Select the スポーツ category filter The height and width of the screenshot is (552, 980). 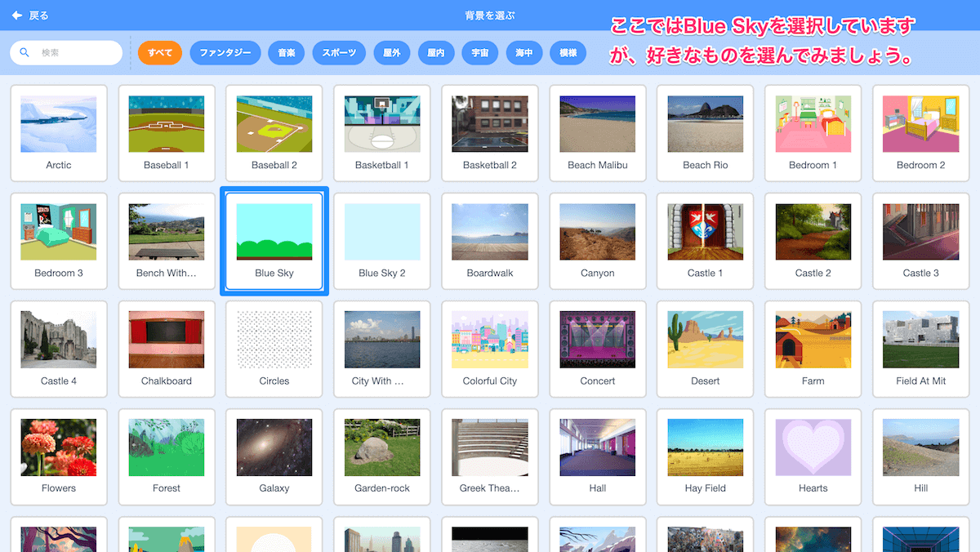click(339, 53)
